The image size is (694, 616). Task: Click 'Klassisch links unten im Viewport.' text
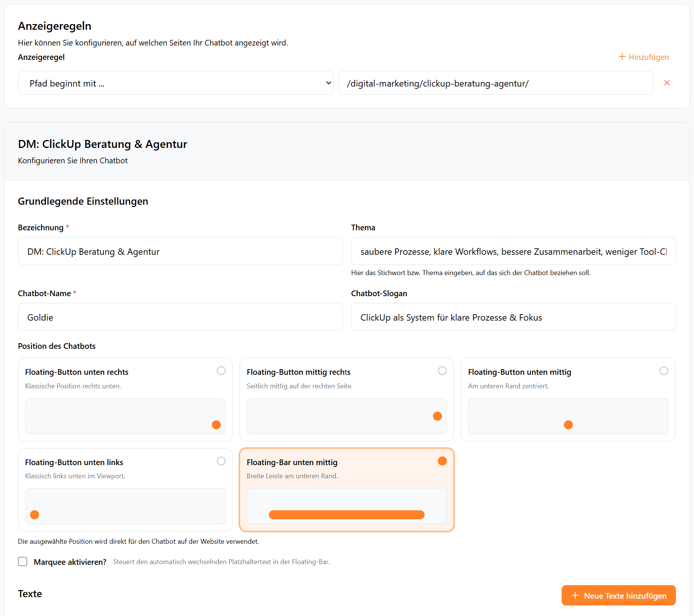tap(75, 476)
